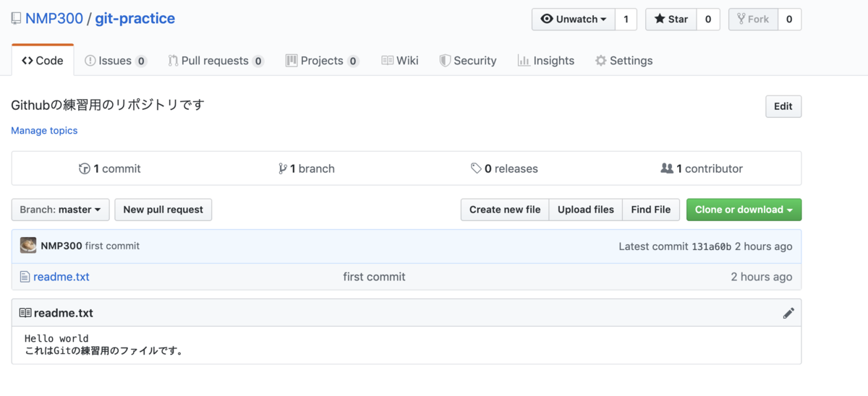Click the repository description text
868x396 pixels.
click(108, 105)
